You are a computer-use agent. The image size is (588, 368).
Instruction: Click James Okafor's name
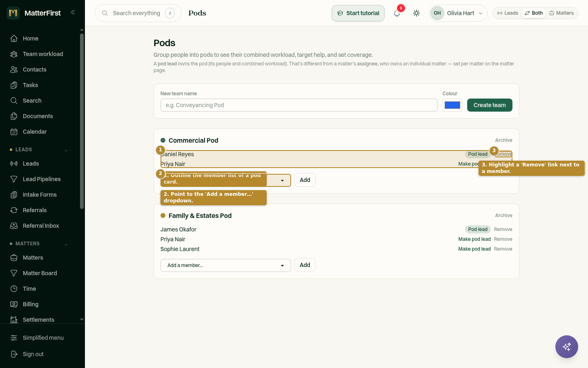(x=178, y=229)
